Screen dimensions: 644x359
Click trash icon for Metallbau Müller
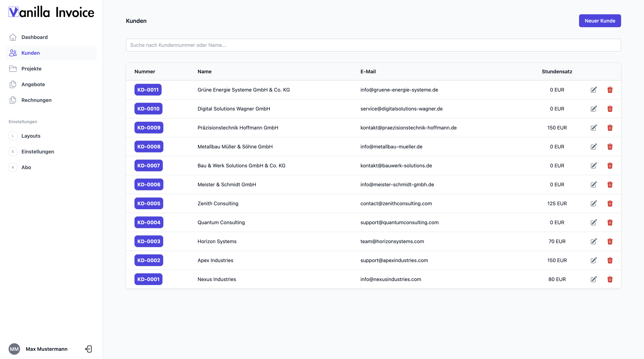pos(610,147)
